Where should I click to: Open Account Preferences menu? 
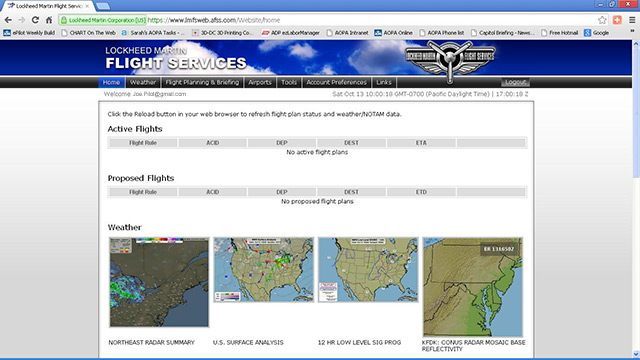336,82
